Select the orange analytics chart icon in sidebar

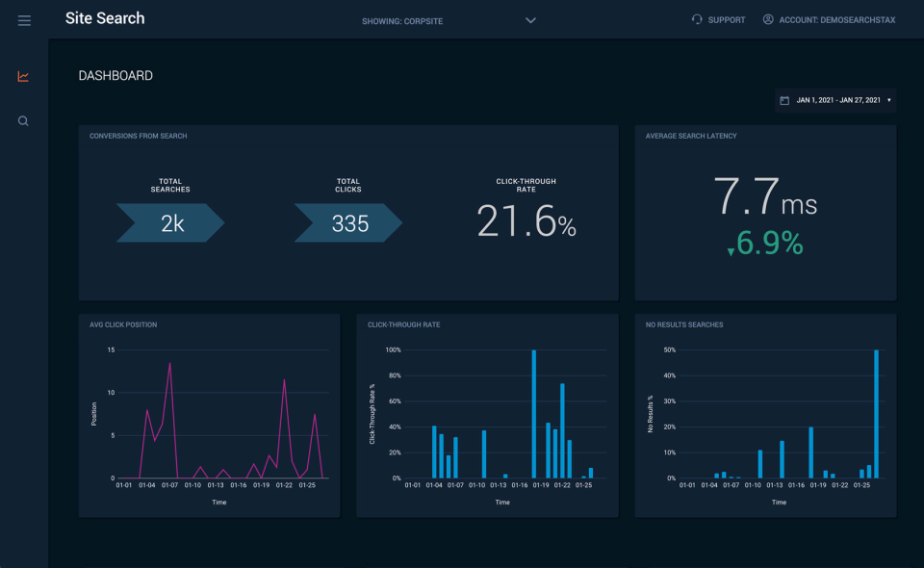tap(23, 76)
